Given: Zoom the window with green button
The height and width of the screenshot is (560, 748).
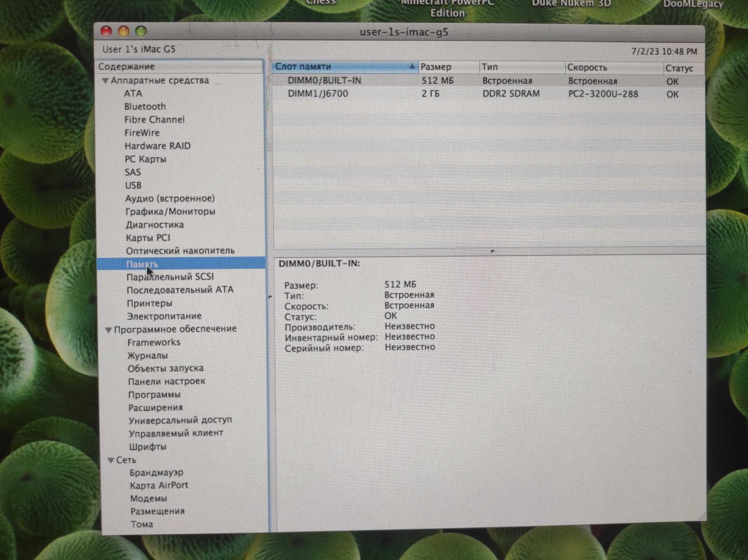Looking at the screenshot, I should 141,31.
